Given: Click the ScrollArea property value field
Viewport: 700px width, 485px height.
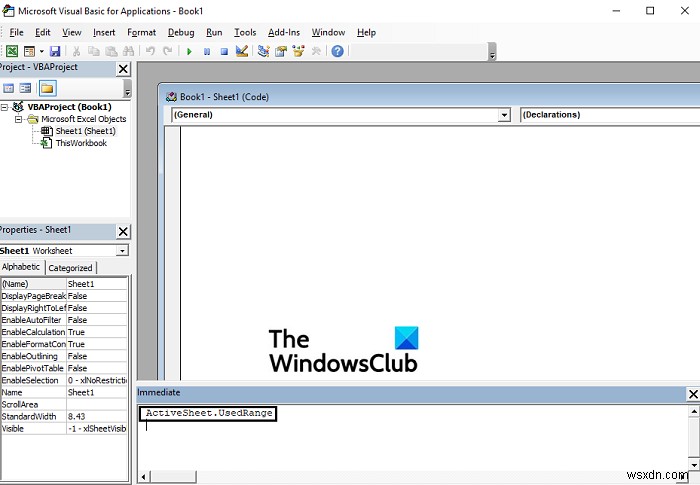Looking at the screenshot, I should tap(97, 405).
